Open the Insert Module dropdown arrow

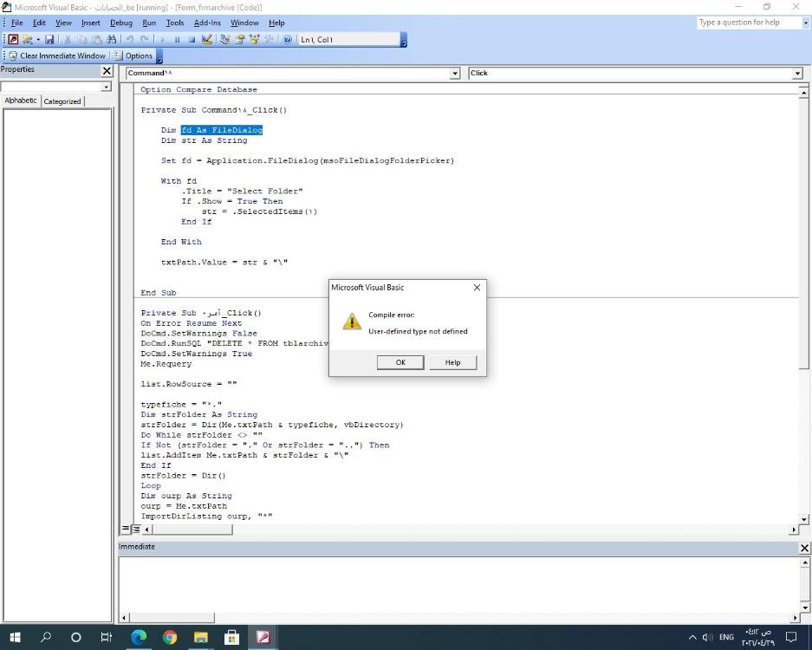click(38, 39)
